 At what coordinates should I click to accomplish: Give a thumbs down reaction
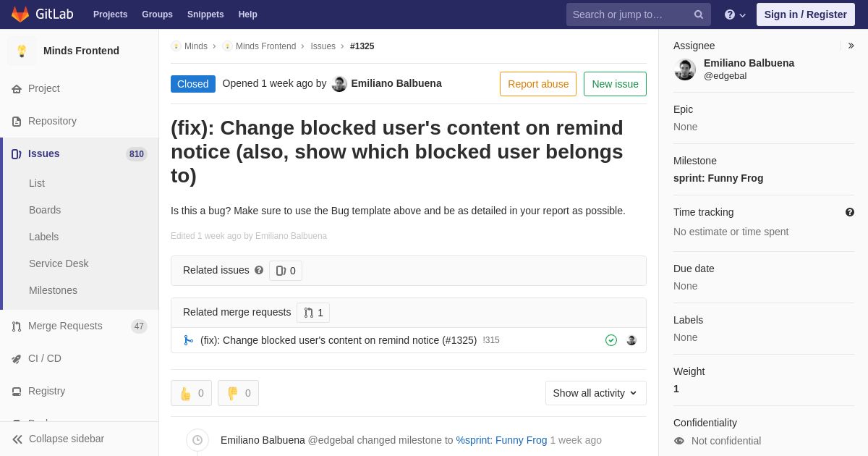[x=238, y=393]
